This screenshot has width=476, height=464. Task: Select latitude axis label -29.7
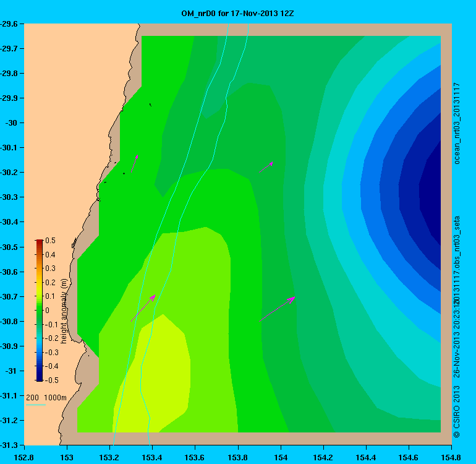[x=9, y=49]
